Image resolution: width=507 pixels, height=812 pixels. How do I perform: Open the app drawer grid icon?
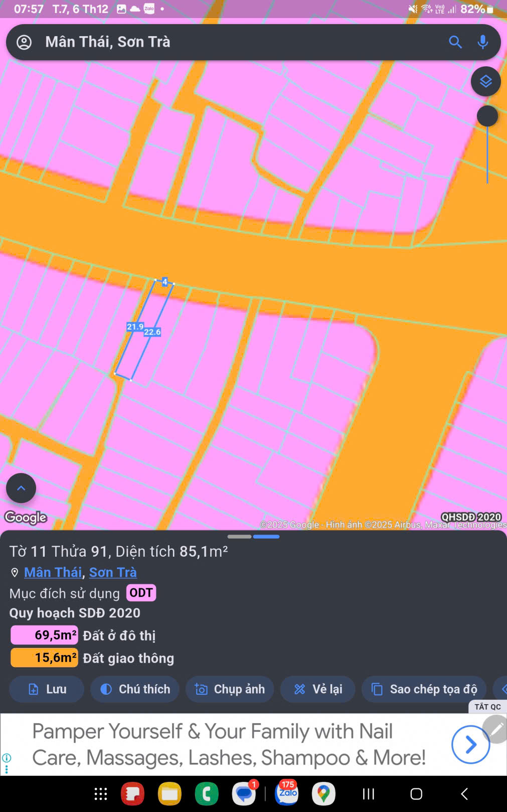pyautogui.click(x=101, y=793)
